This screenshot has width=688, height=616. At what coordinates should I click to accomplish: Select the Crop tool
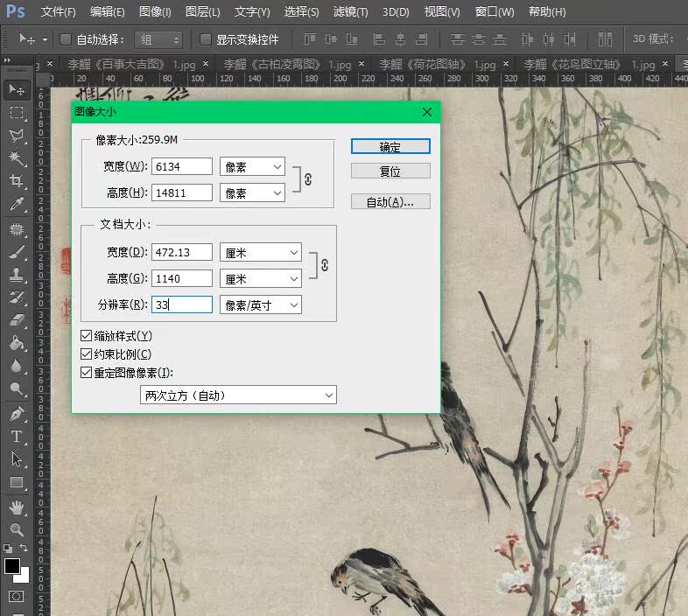coord(17,181)
